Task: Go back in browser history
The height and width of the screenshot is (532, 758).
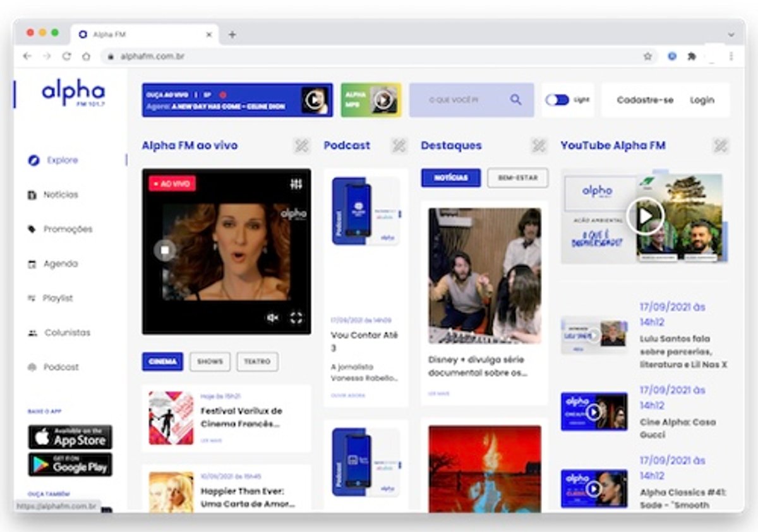Action: (x=27, y=56)
